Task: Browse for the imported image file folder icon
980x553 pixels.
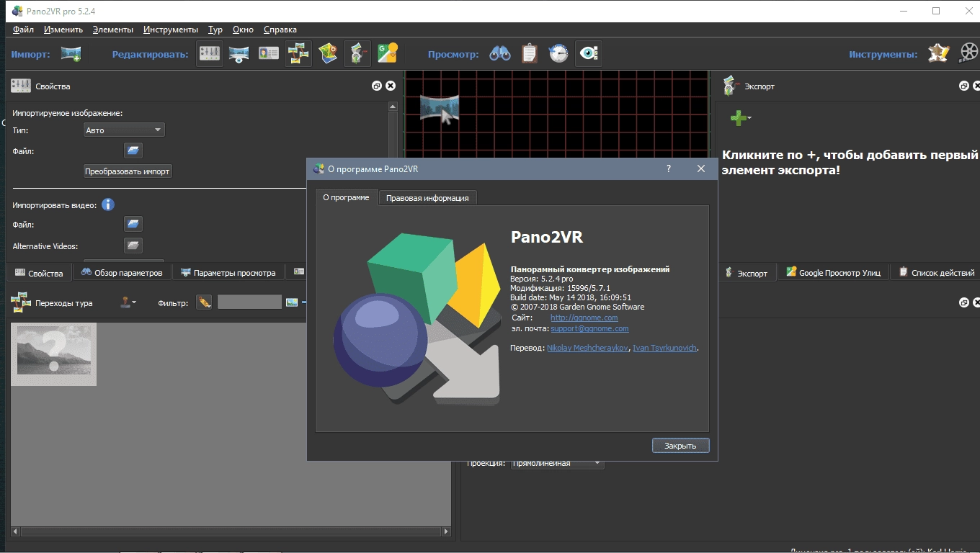Action: [x=133, y=150]
